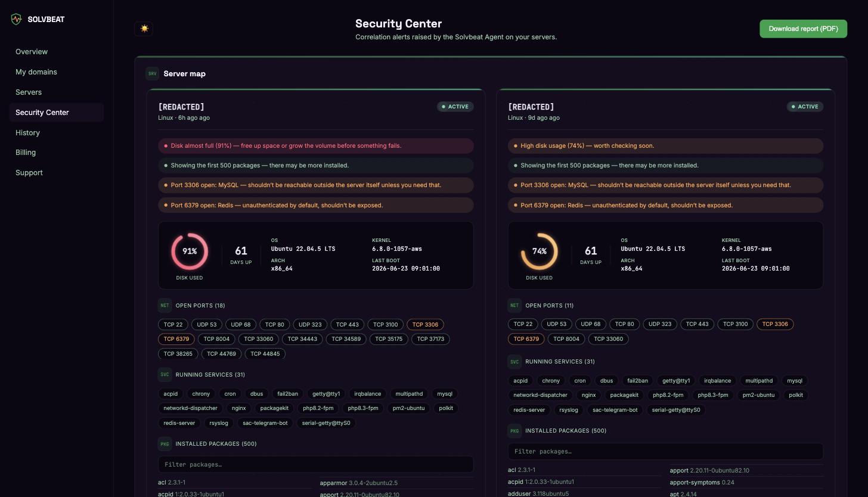The image size is (868, 497).
Task: Click the NET icon by Open Ports (11)
Action: click(514, 306)
